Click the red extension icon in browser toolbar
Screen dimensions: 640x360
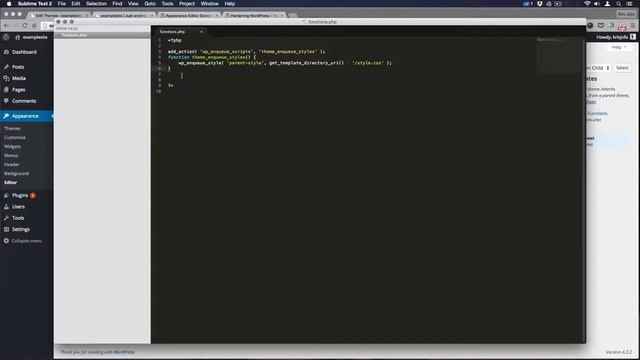pos(622,27)
